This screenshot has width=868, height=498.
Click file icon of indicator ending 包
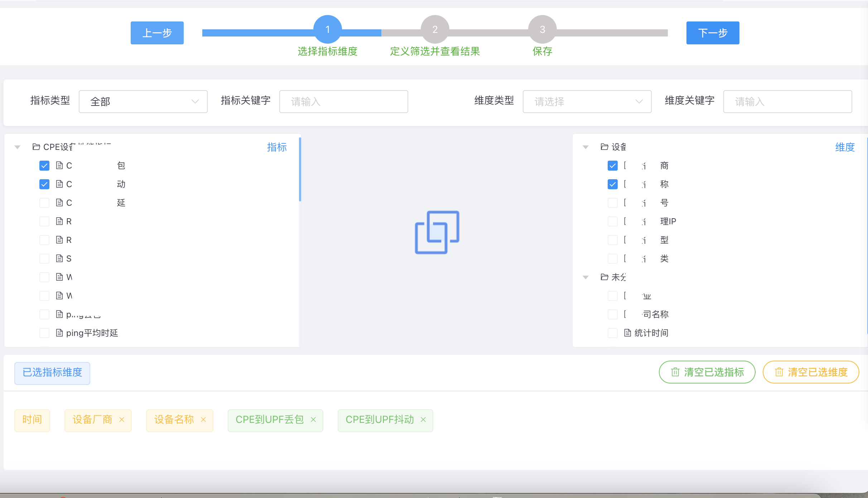coord(59,165)
